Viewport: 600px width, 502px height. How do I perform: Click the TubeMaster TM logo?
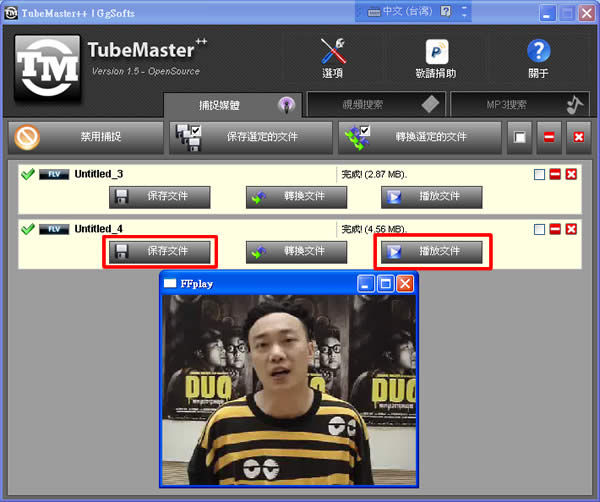tap(47, 68)
